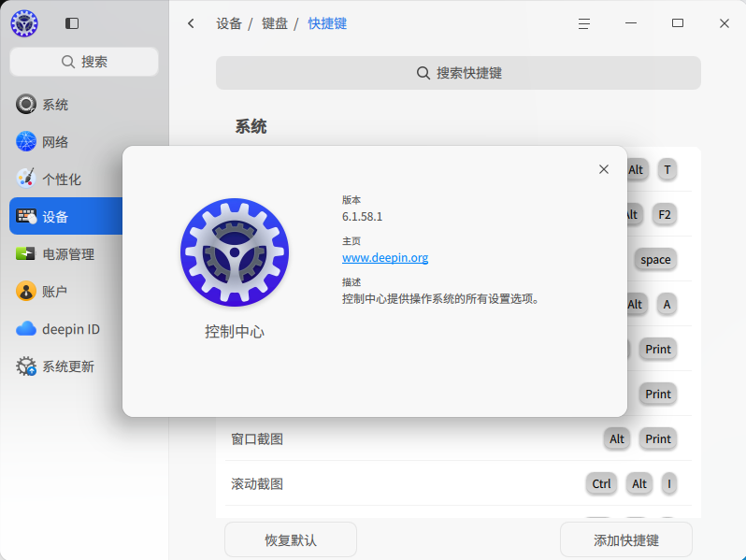
Task: Click the A shortcut key
Action: click(667, 304)
